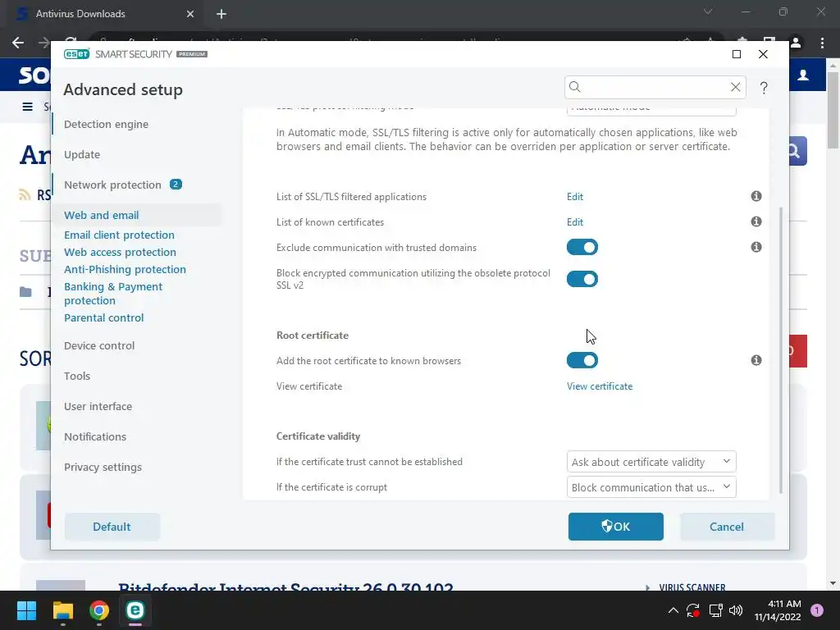Confirm settings with the OK button
This screenshot has height=630, width=840.
tap(615, 527)
